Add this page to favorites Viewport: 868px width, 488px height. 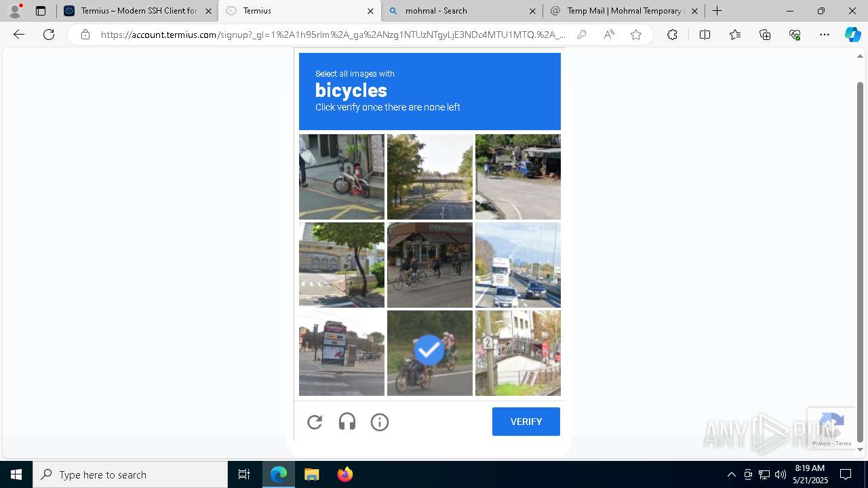(636, 35)
